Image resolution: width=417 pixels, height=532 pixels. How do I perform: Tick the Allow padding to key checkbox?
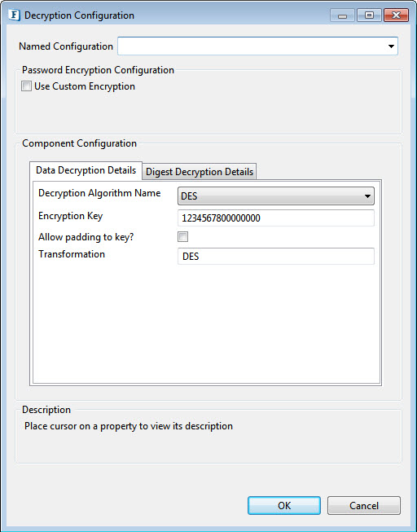tap(183, 237)
